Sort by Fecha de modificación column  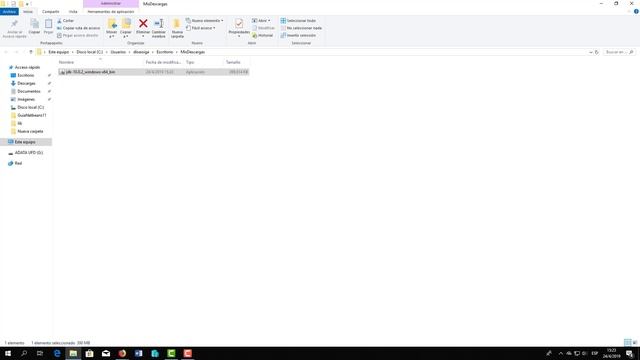[163, 62]
